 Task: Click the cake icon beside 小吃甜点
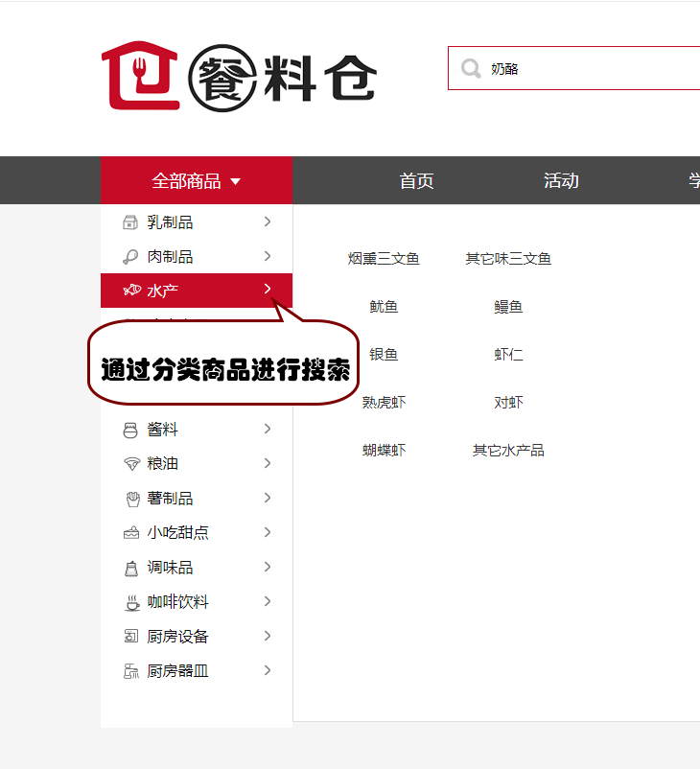tap(131, 533)
